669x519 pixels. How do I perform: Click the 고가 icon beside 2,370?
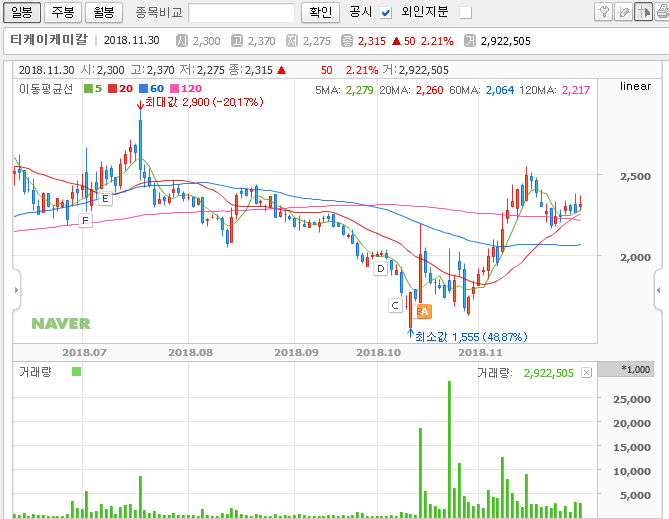(x=237, y=41)
